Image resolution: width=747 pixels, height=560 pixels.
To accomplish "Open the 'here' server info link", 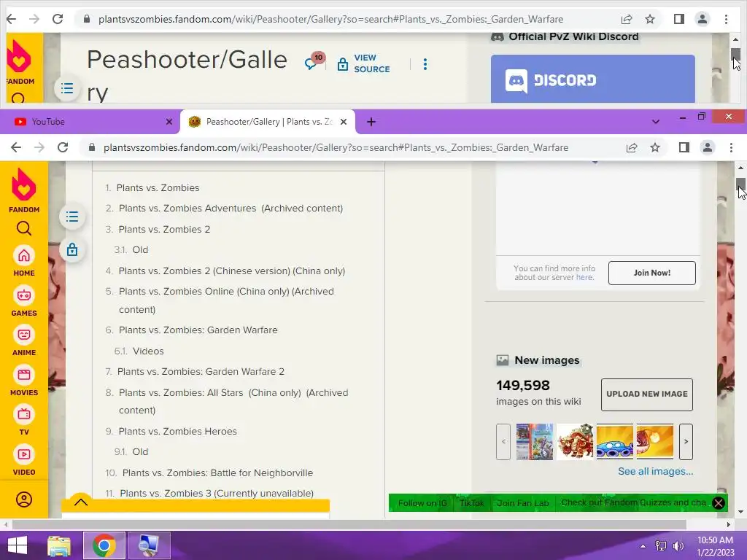I will coord(584,277).
